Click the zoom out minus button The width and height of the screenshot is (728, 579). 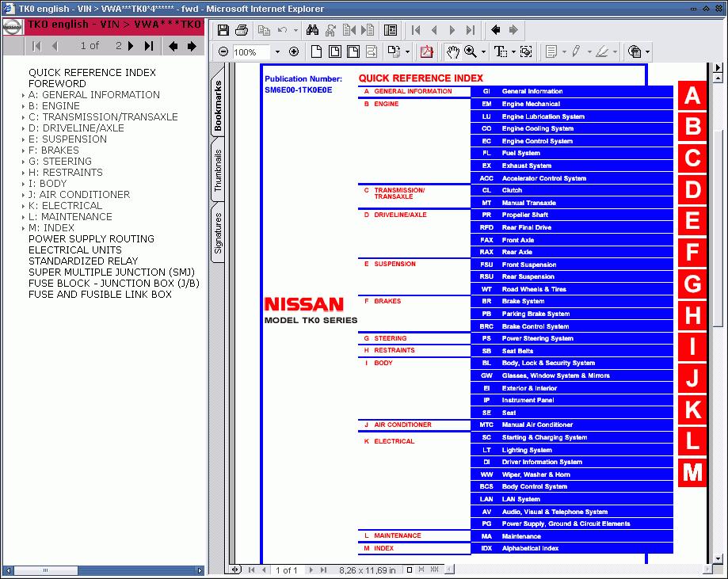tap(223, 51)
